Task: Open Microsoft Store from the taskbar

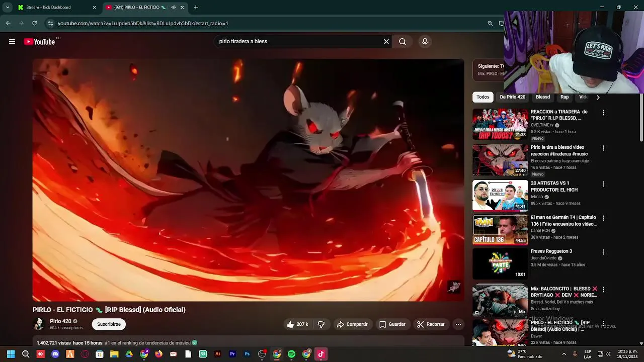Action: 100,354
